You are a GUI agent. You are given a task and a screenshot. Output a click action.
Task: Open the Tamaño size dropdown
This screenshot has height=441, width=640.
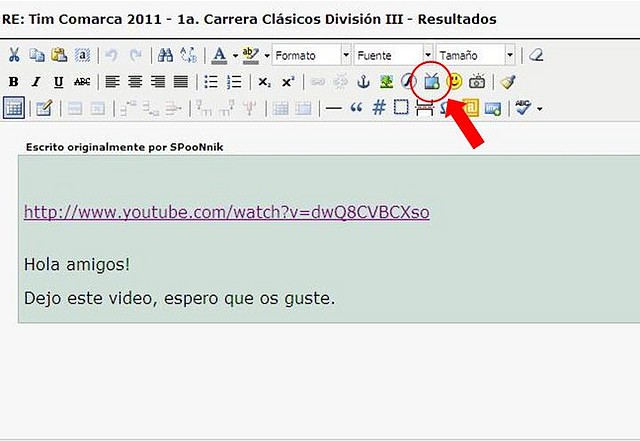click(x=475, y=55)
